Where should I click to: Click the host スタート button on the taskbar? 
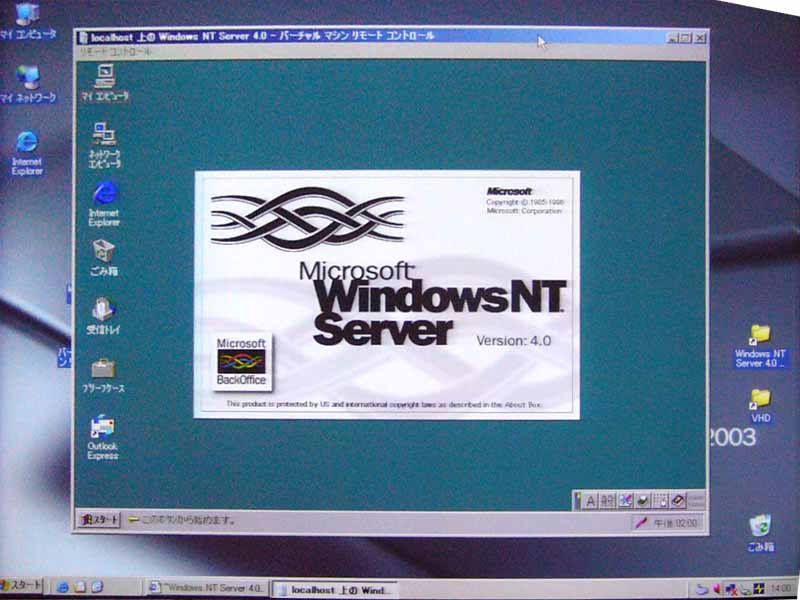(x=22, y=585)
